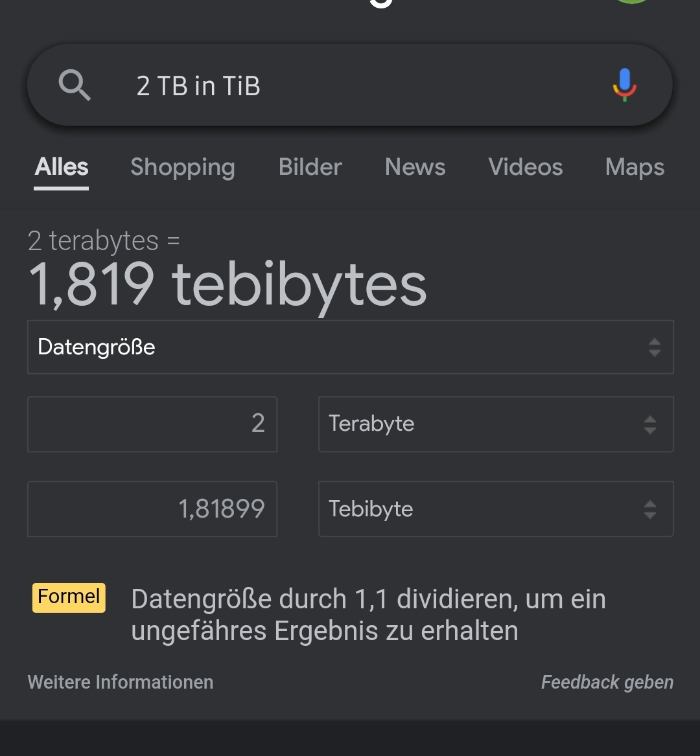The width and height of the screenshot is (700, 756).
Task: Open the Videos search results
Action: tap(525, 167)
